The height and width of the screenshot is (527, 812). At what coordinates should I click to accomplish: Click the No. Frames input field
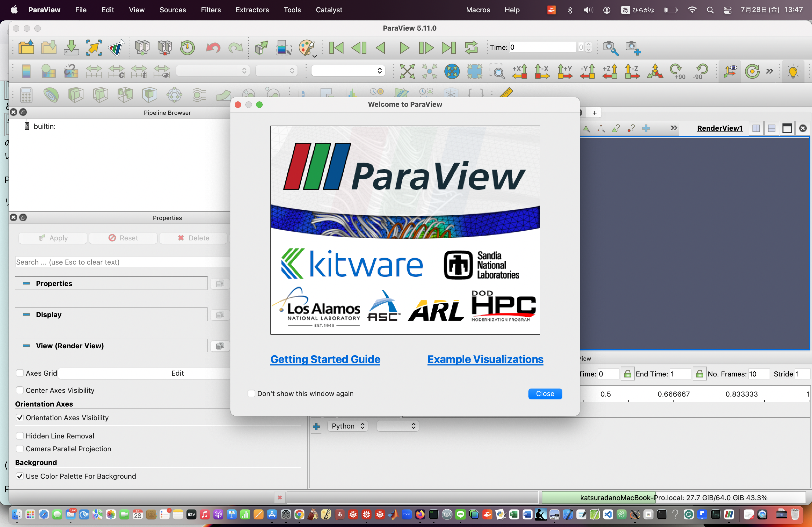pyautogui.click(x=759, y=374)
